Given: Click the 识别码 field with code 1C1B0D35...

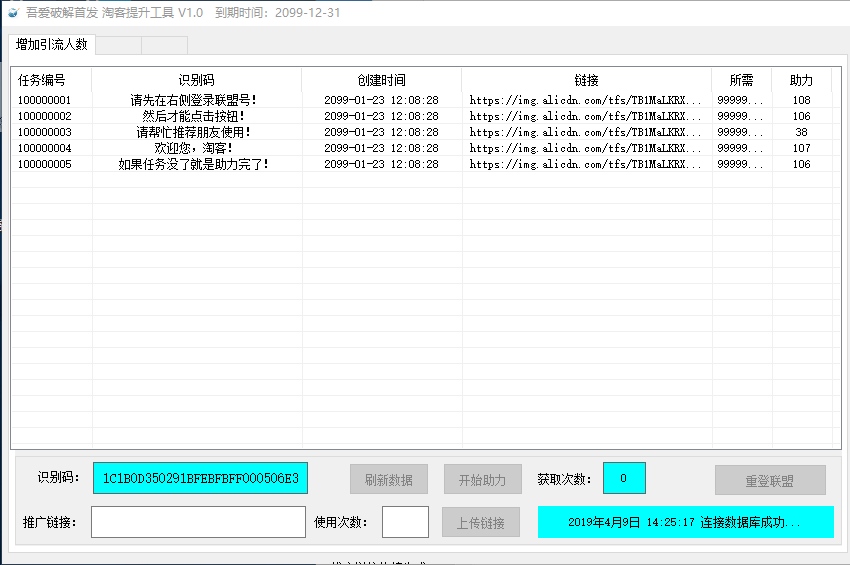Looking at the screenshot, I should coord(201,478).
